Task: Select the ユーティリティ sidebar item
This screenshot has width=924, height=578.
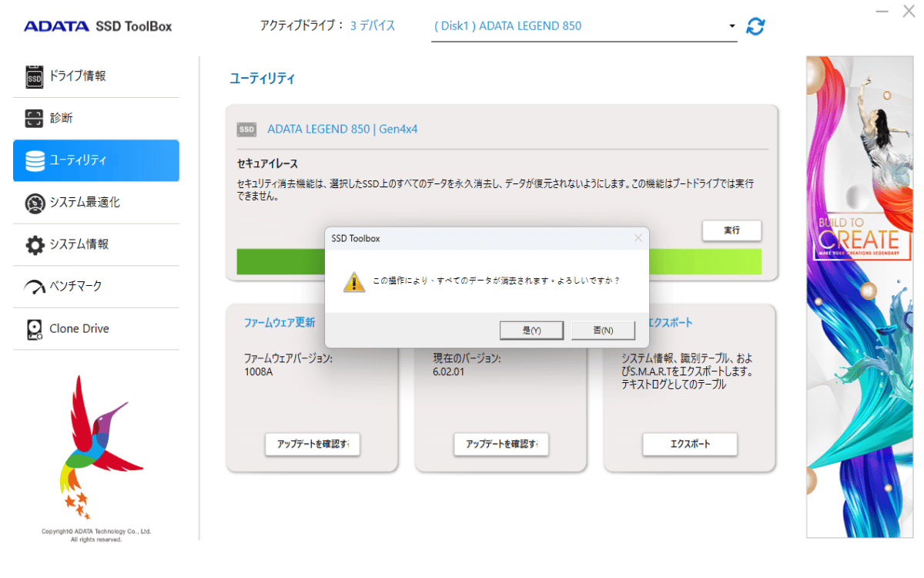Action: pos(96,160)
